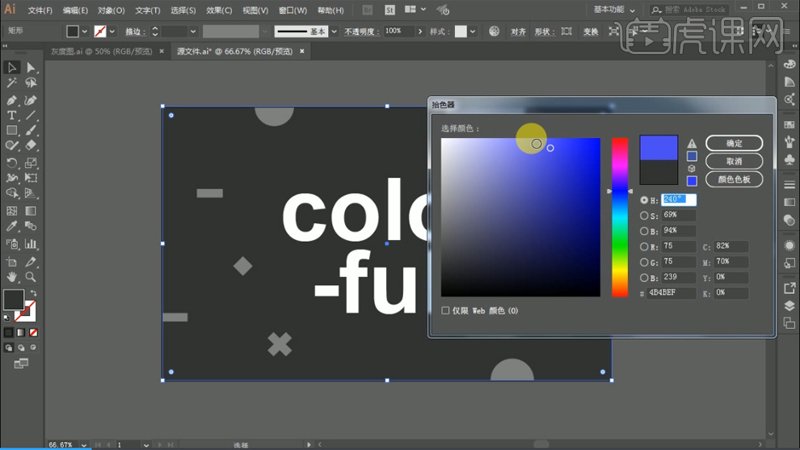Select the Rectangle tool
The width and height of the screenshot is (800, 450).
click(12, 131)
